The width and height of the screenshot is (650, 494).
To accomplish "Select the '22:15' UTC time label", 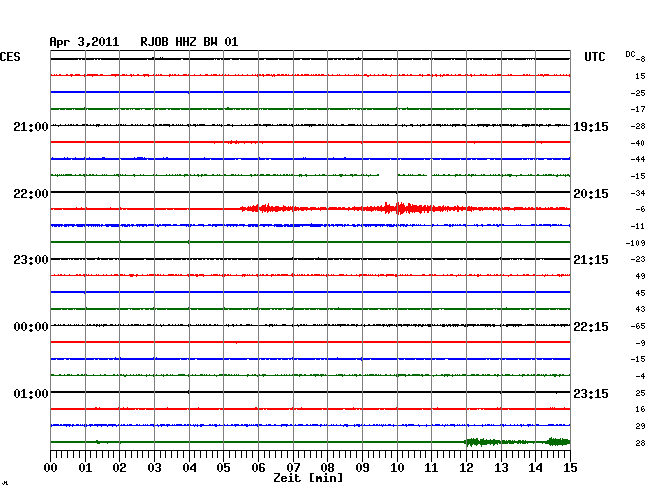I will tap(591, 327).
